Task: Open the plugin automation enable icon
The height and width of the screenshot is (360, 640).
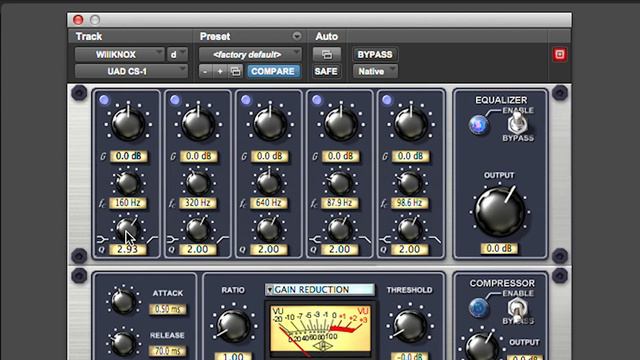Action: 327,54
